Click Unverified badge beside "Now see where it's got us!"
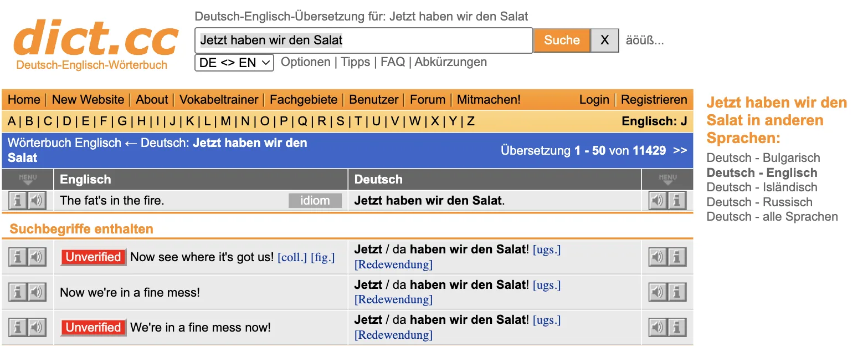 (x=93, y=257)
